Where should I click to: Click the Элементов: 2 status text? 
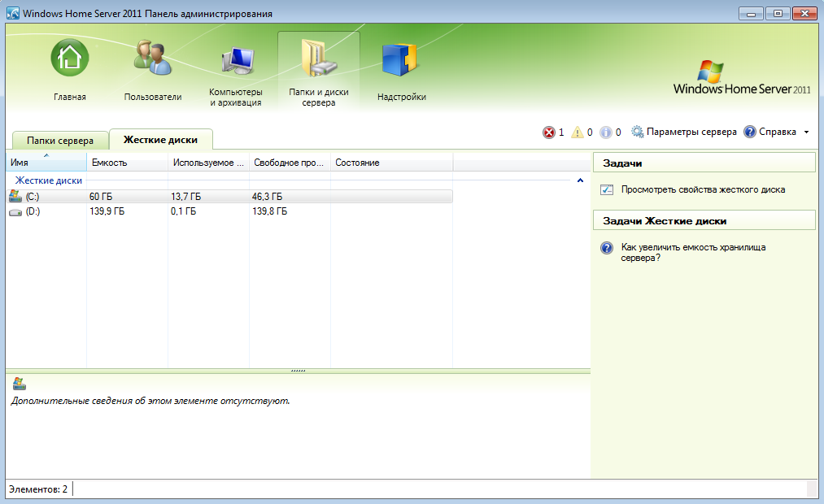coord(38,489)
